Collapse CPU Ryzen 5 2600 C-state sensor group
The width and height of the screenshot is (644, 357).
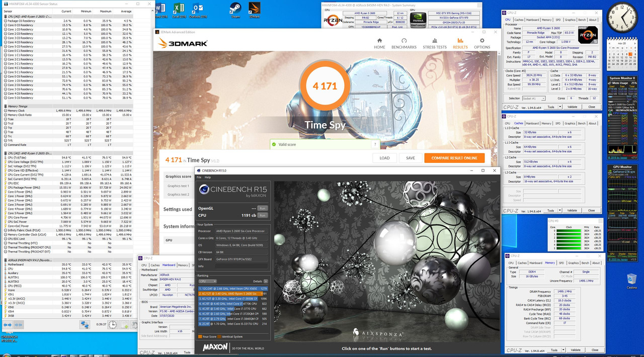[5, 16]
